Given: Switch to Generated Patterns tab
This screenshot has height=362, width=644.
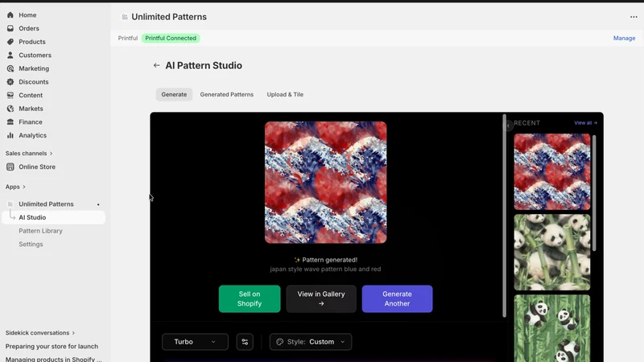Looking at the screenshot, I should coord(227,94).
